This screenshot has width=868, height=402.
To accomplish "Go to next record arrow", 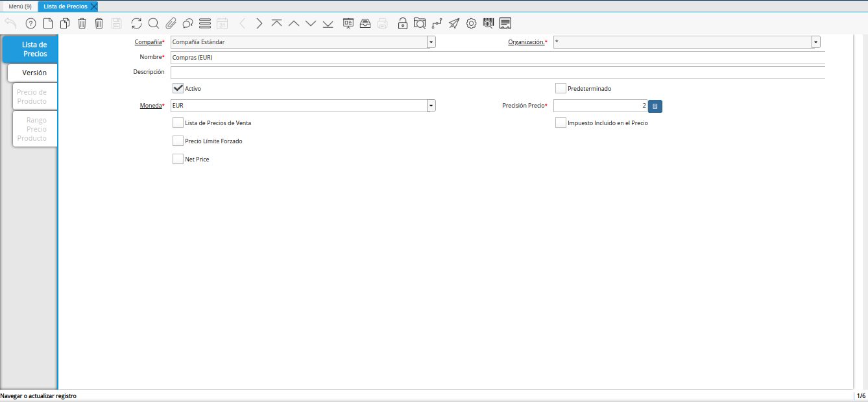I will [x=259, y=23].
